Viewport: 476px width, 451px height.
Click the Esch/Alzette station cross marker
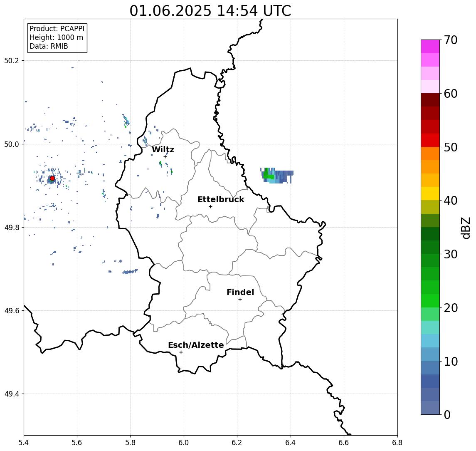click(181, 352)
